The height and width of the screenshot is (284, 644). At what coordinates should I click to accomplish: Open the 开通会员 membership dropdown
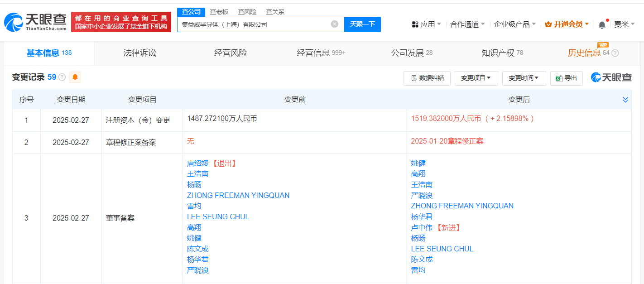(x=567, y=24)
